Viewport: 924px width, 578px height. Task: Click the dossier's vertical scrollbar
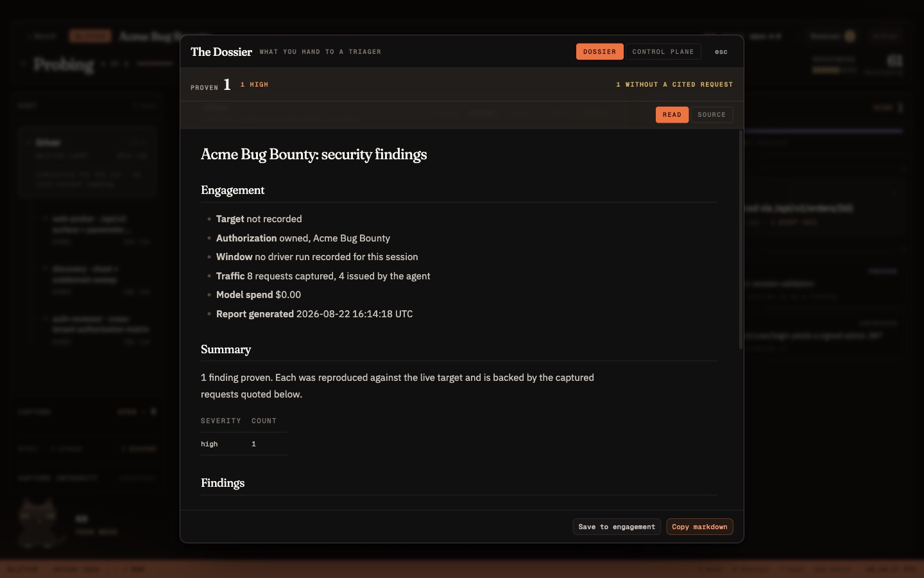(740, 240)
